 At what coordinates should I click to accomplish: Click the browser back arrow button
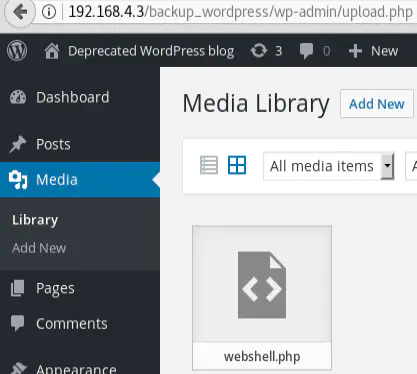pyautogui.click(x=20, y=12)
